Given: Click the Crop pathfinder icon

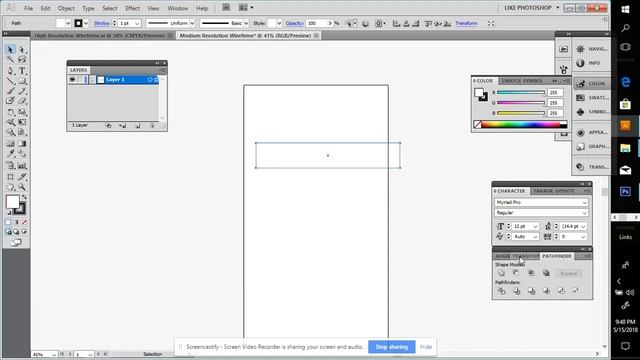Looking at the screenshot, I should click(546, 291).
